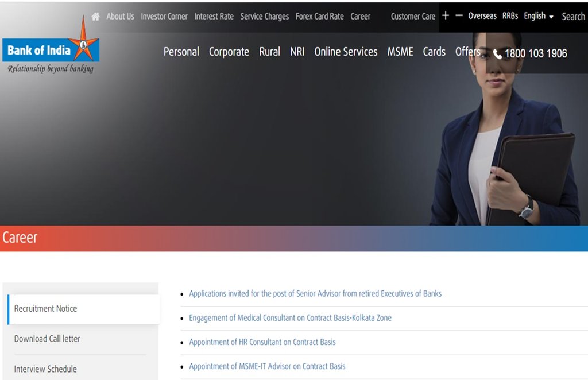Screen dimensions: 588x380
Task: Open Interest Rate link
Action: pyautogui.click(x=214, y=17)
